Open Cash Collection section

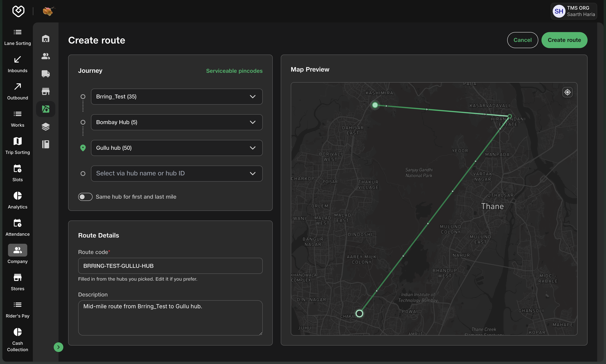[17, 340]
